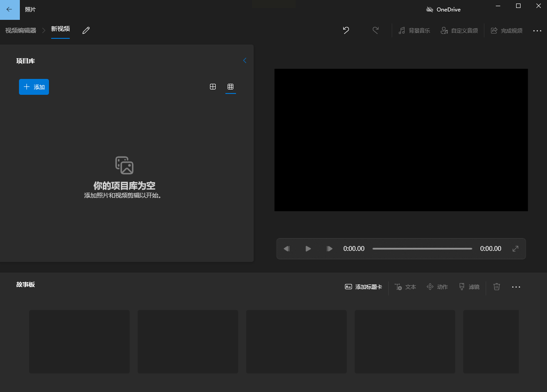Click the redo arrow icon

click(375, 30)
